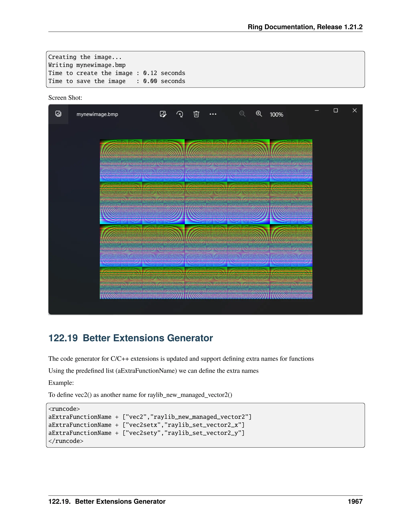This screenshot has width=411, height=532.
Task: Click the opening runcode tag line
Action: [64, 409]
